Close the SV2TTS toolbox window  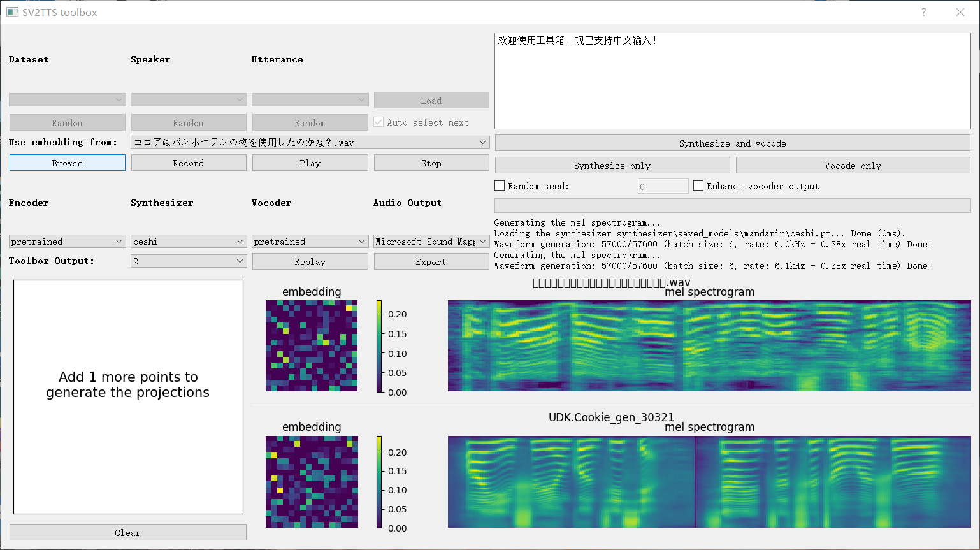(960, 12)
